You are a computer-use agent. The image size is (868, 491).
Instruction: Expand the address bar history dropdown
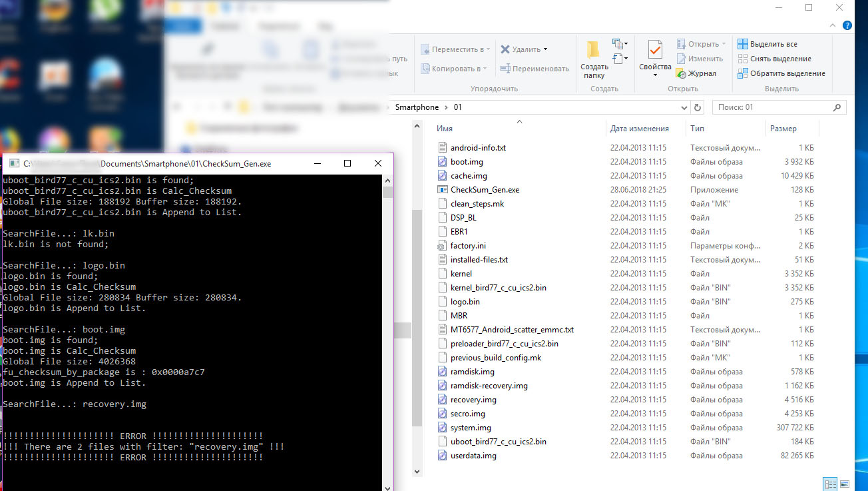tap(685, 107)
